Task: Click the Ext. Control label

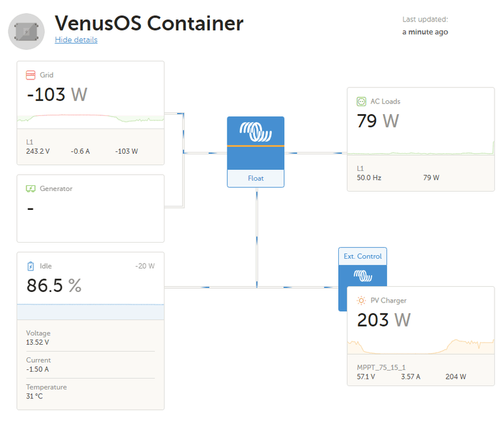Action: 362,257
